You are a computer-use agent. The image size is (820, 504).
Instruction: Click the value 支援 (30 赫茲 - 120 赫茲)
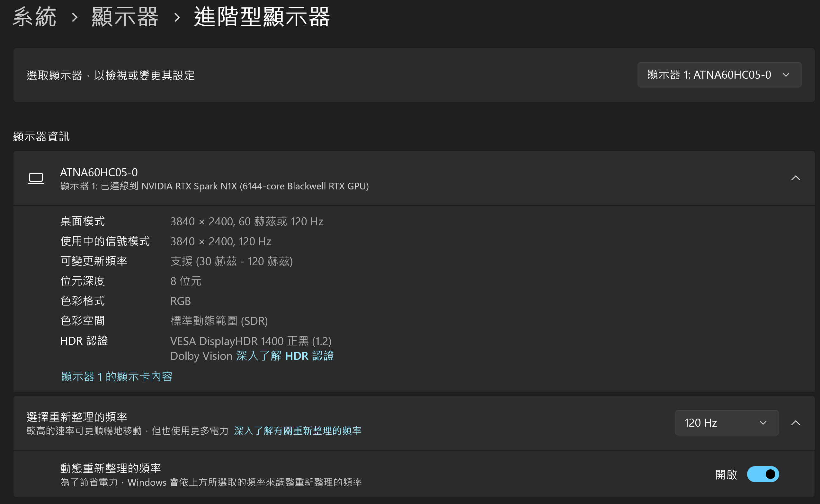tap(232, 261)
